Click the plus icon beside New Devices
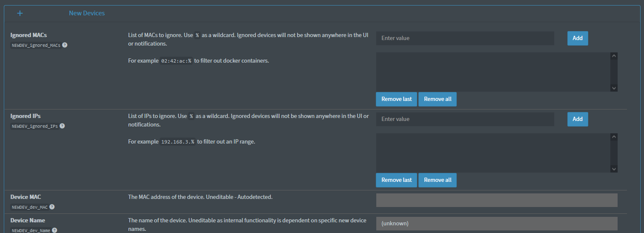This screenshot has width=644, height=233. pyautogui.click(x=20, y=13)
